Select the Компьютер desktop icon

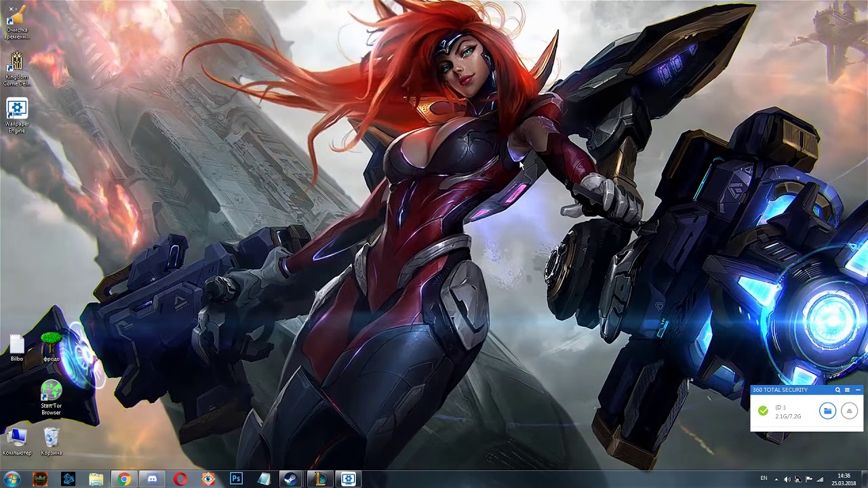pyautogui.click(x=17, y=441)
